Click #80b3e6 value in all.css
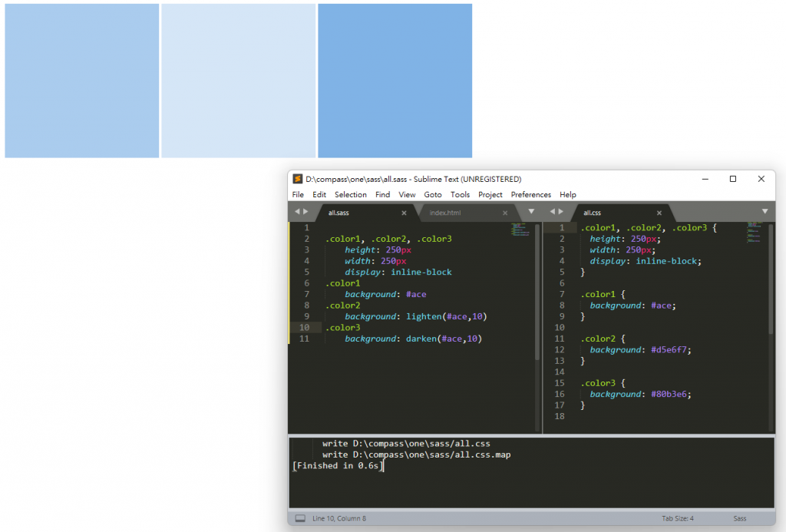786x532 pixels. (669, 394)
